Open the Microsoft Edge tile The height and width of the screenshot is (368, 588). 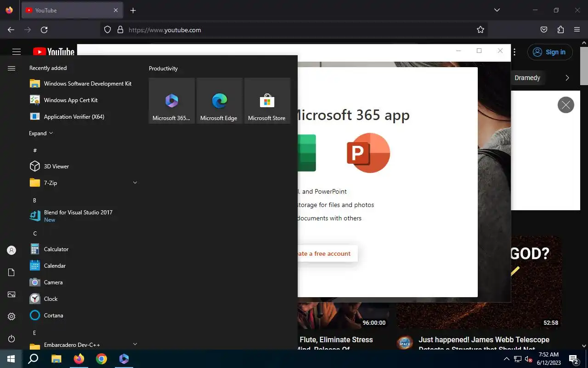pyautogui.click(x=220, y=101)
